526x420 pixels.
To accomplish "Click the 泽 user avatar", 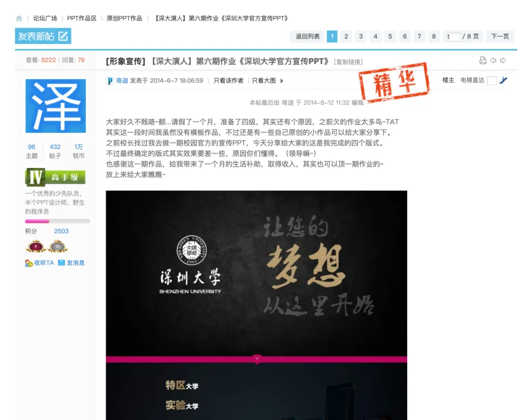I will 56,106.
